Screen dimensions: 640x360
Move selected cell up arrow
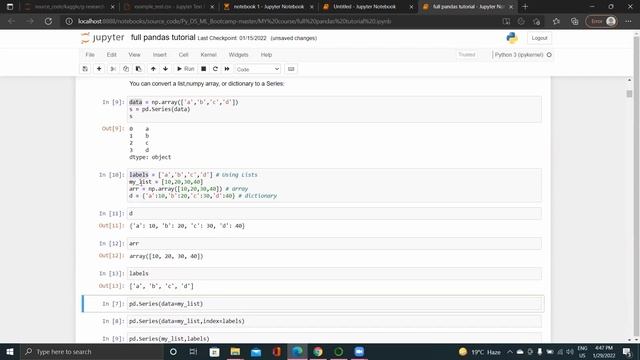pos(153,69)
